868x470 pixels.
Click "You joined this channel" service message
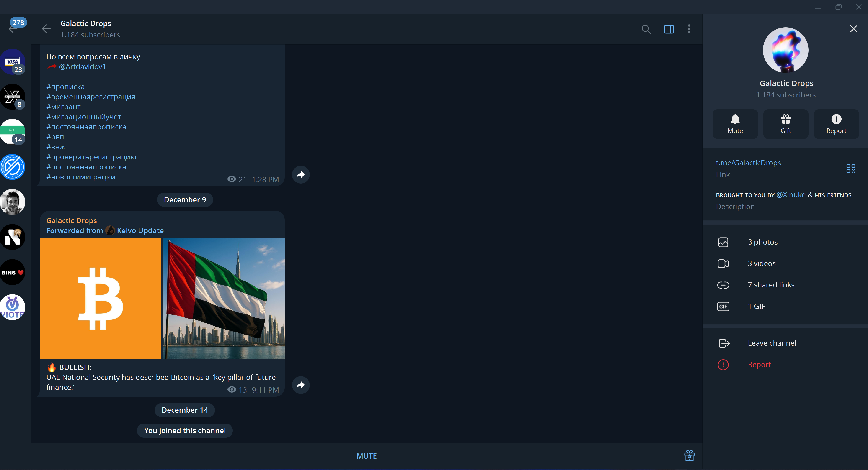point(185,431)
